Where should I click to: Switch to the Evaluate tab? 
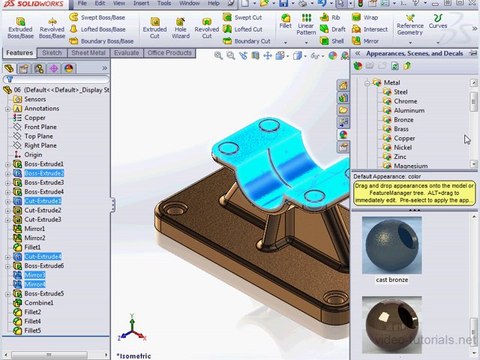[126, 53]
